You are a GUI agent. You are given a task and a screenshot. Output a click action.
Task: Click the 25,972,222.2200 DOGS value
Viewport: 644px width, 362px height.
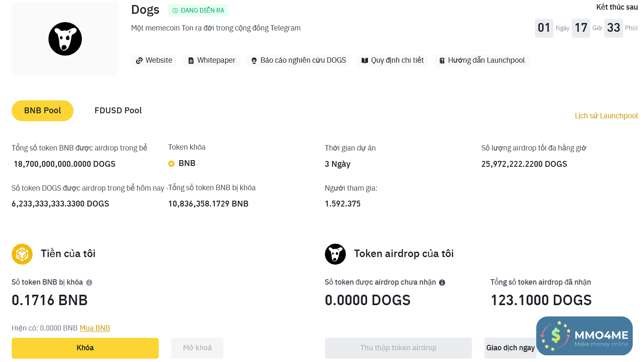coord(524,164)
